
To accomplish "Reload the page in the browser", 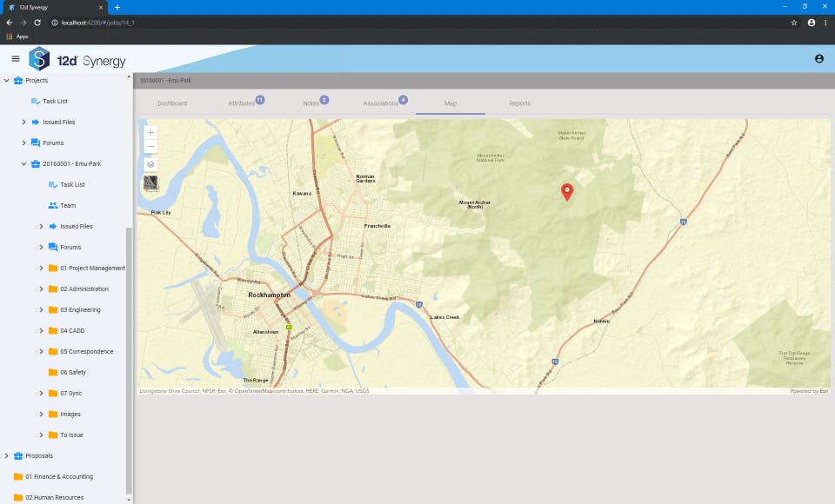I will (x=37, y=23).
